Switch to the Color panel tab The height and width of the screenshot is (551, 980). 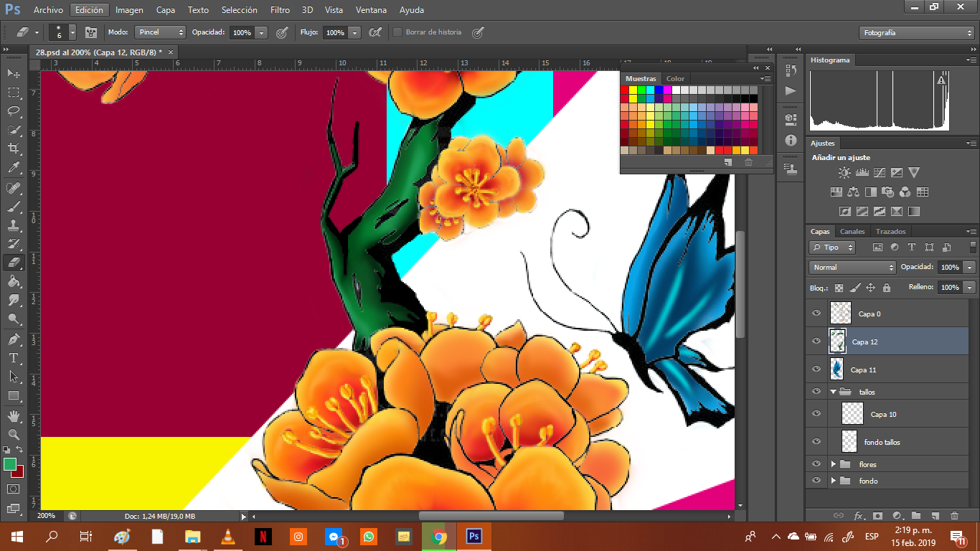tap(675, 79)
